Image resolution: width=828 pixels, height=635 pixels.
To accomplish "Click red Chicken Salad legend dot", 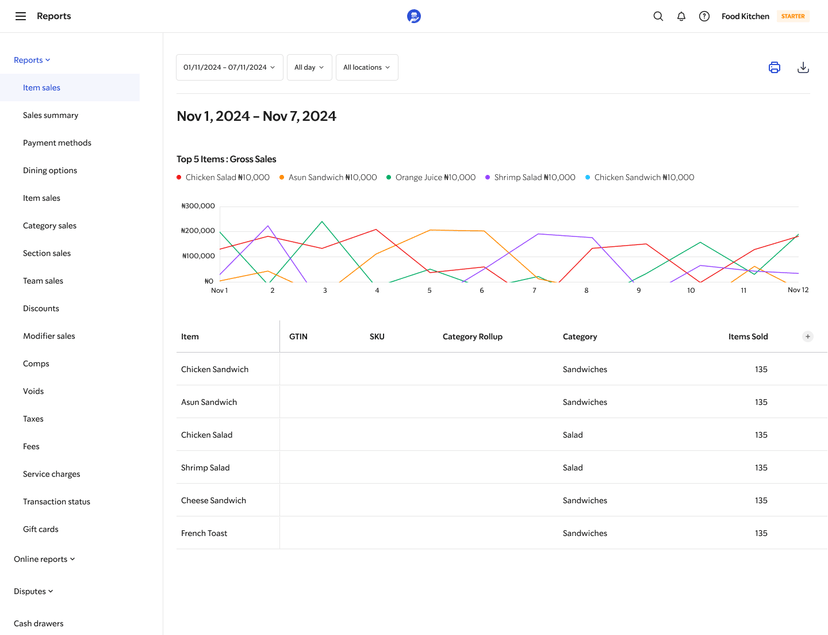I will point(179,177).
